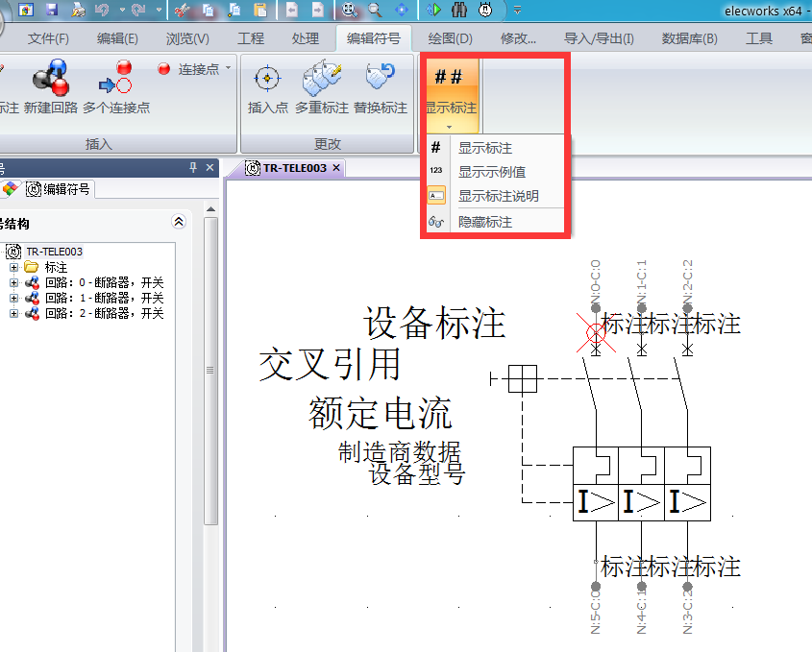Click the 多个连接点 multiple connection points button
The width and height of the screenshot is (812, 652).
(116, 85)
